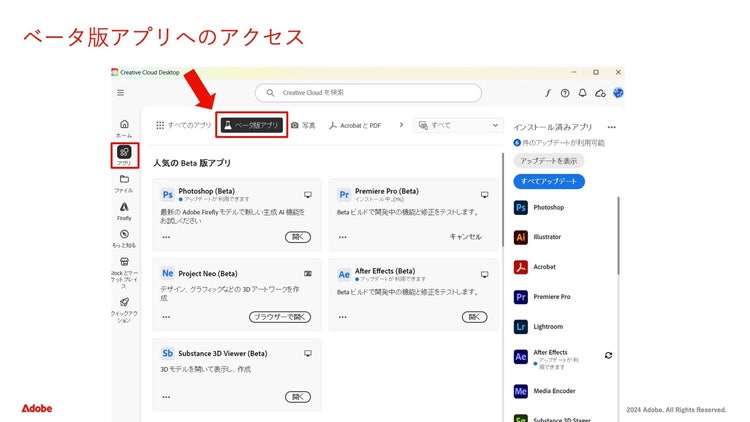Click desktop icon on Photoshop (Beta) card
The image size is (750, 422).
308,195
